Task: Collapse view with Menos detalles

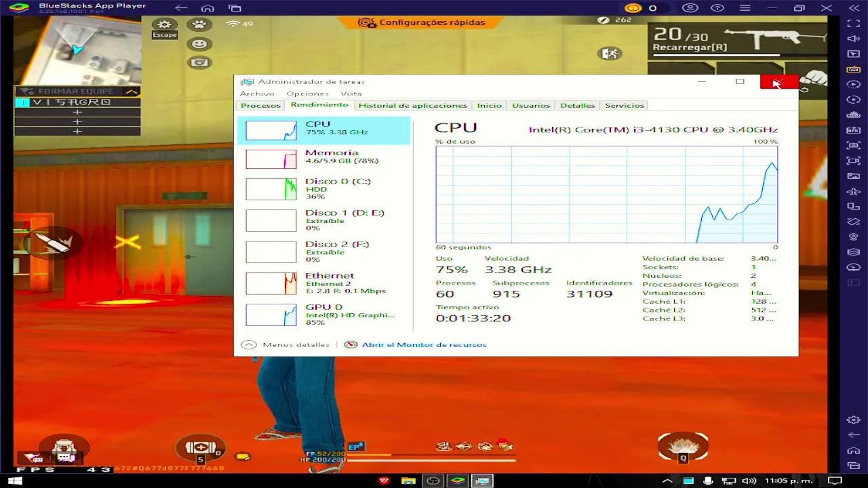Action: pyautogui.click(x=285, y=345)
